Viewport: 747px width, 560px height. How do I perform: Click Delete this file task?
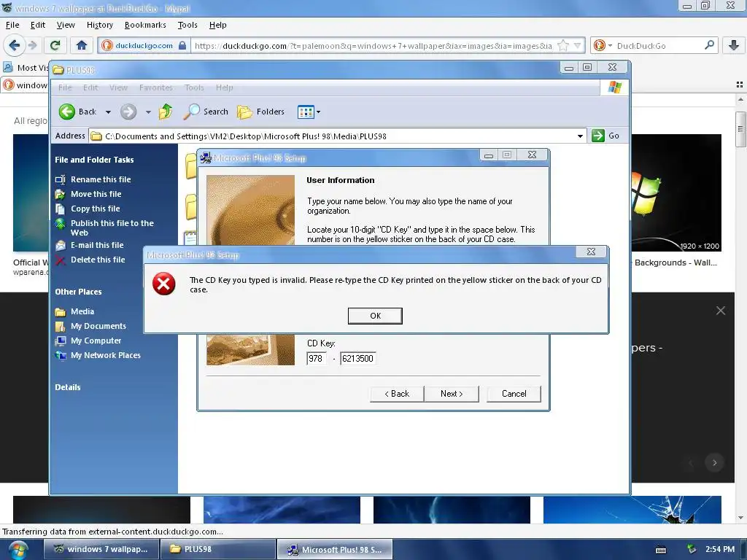(98, 260)
